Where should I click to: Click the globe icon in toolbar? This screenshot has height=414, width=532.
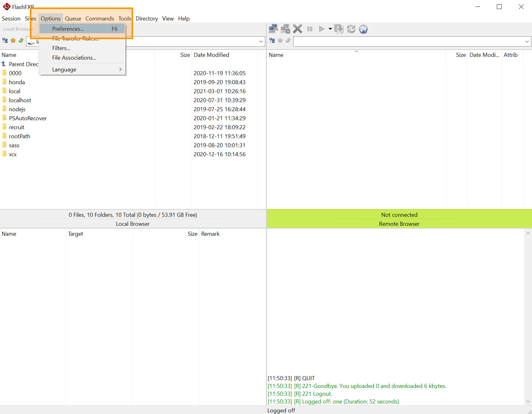(363, 29)
